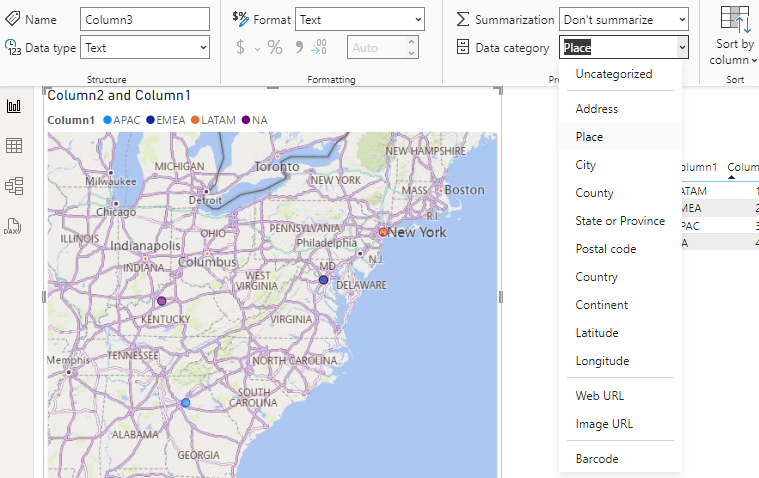Click the decimal places icon

point(319,47)
